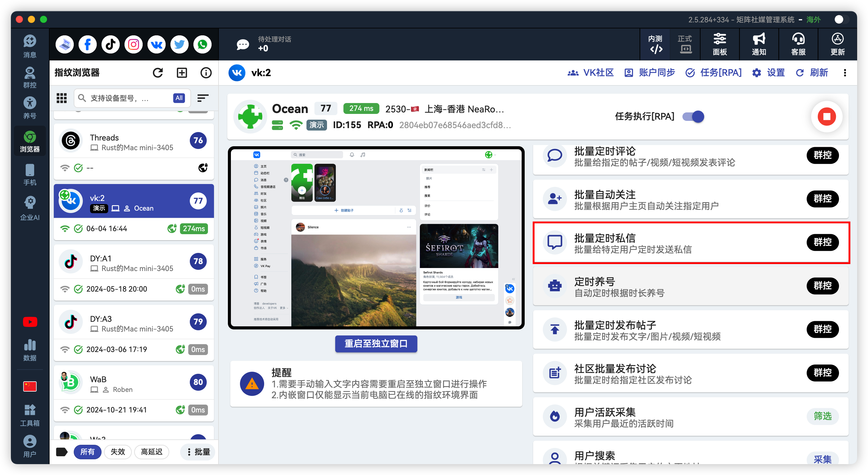The width and height of the screenshot is (868, 475).
Task: Select the DY:A3 environment card
Action: click(x=134, y=333)
